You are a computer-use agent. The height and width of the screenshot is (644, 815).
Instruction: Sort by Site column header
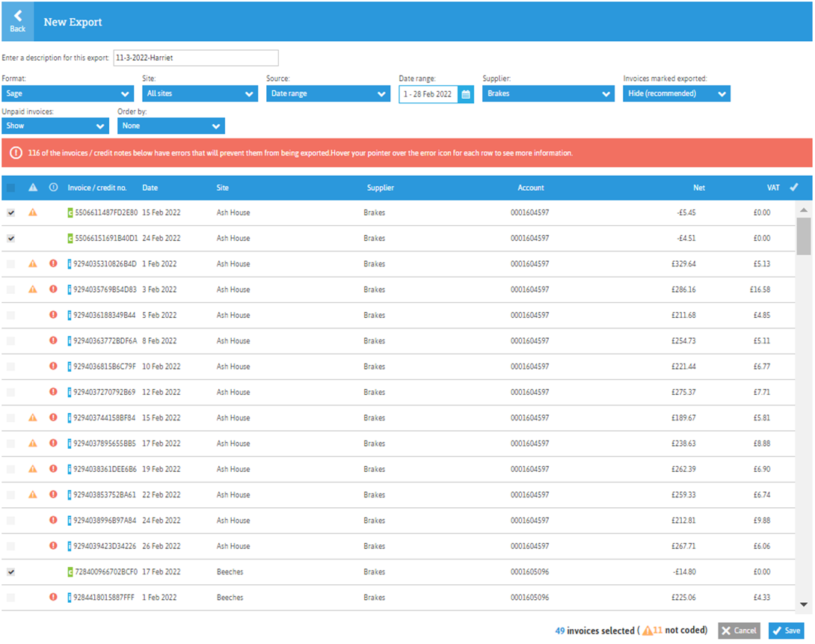[223, 188]
